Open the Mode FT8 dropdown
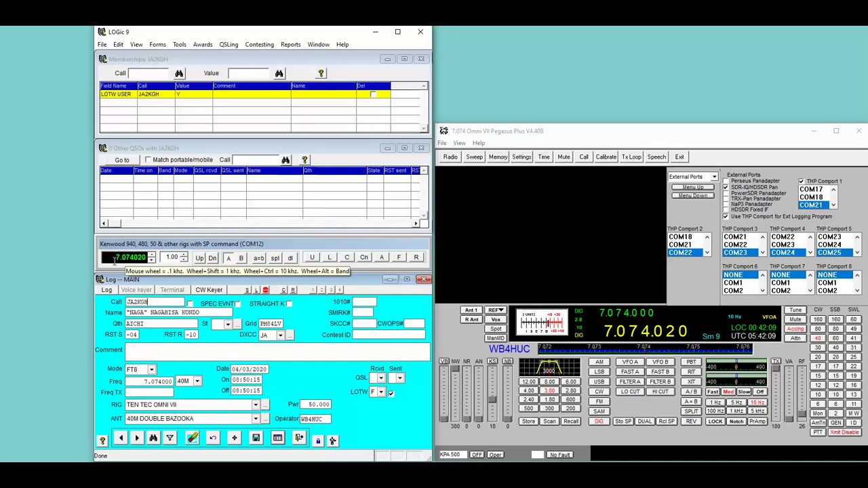 tap(151, 369)
